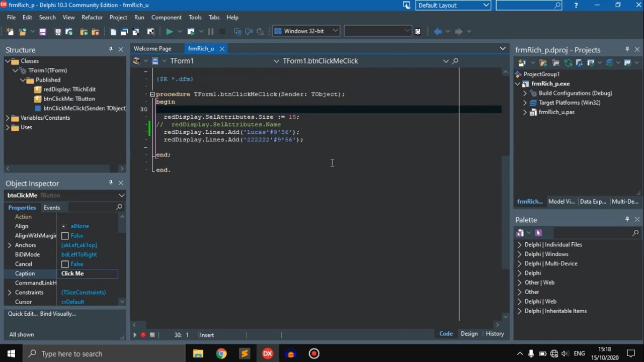Switch to the Welcome Page tab

152,49
